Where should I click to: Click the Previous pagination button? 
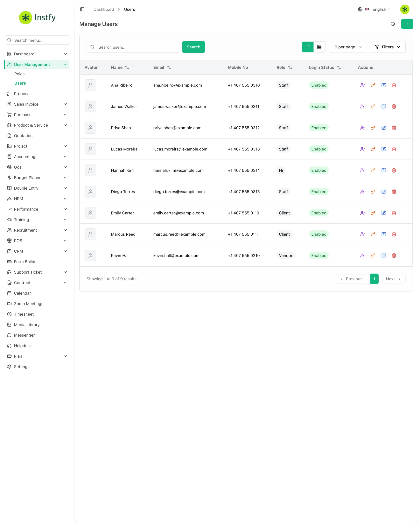click(350, 279)
